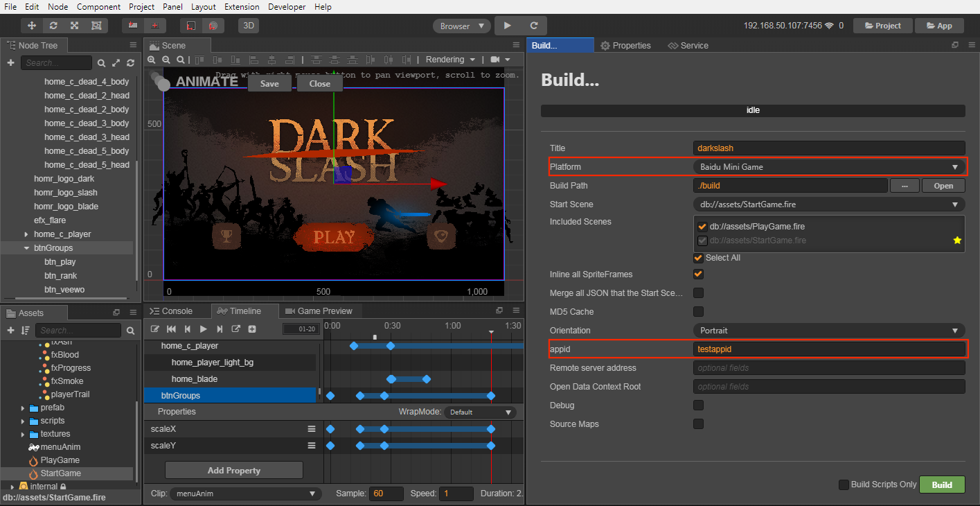Expand the prefab folder in Assets
The image size is (980, 506).
point(23,408)
